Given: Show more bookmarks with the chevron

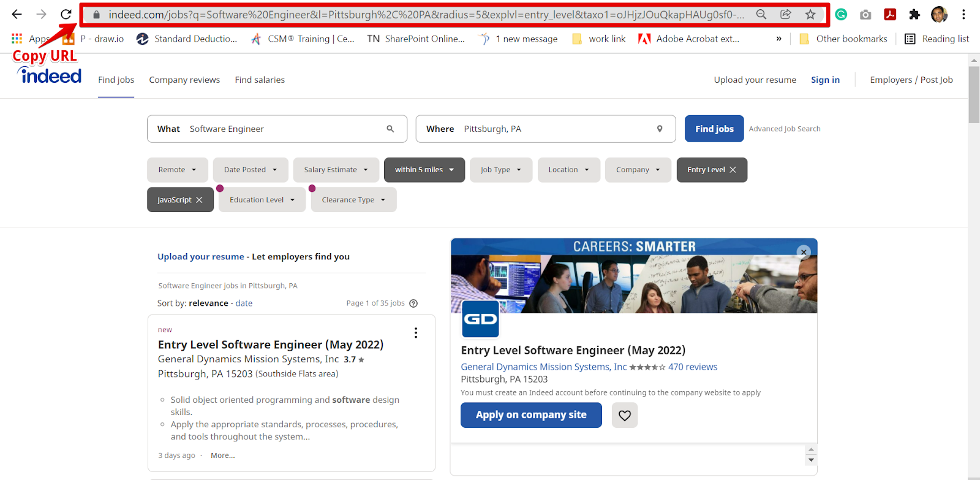Looking at the screenshot, I should click(x=778, y=39).
